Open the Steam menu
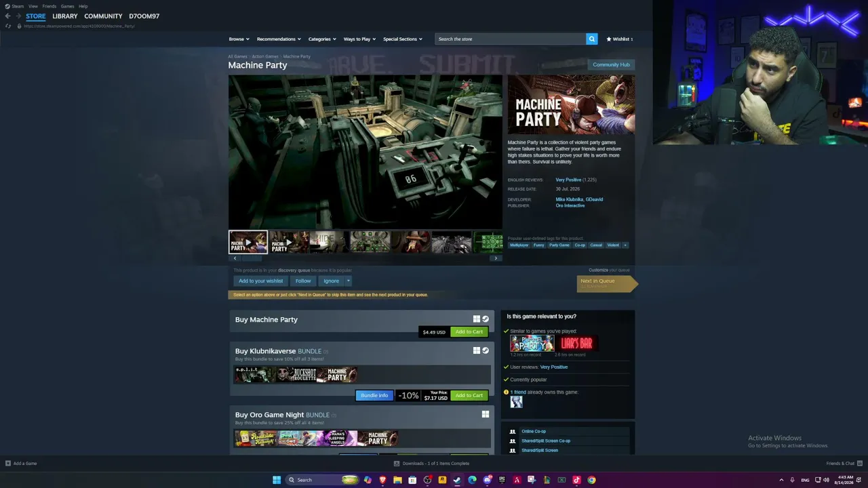Screen dimensions: 868x488 click(x=15, y=6)
